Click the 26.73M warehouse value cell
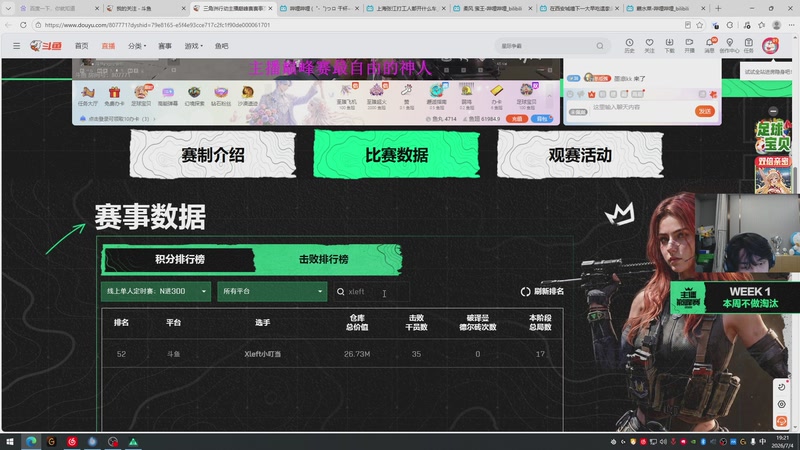 pos(357,354)
